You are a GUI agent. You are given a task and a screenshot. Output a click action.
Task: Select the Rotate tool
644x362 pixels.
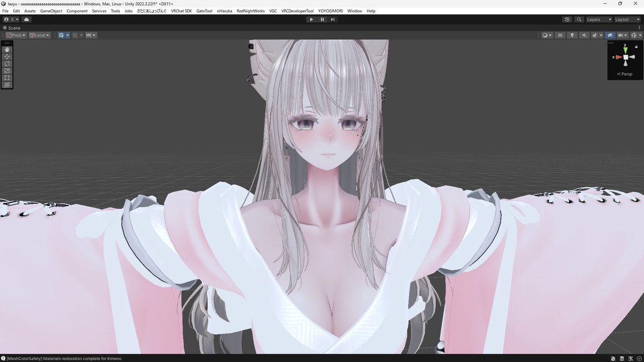tap(7, 64)
